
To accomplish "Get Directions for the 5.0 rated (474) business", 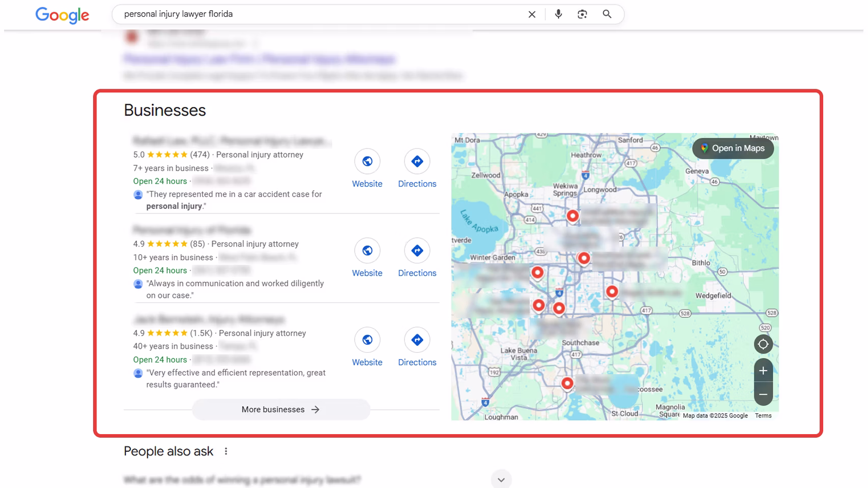I will click(417, 169).
